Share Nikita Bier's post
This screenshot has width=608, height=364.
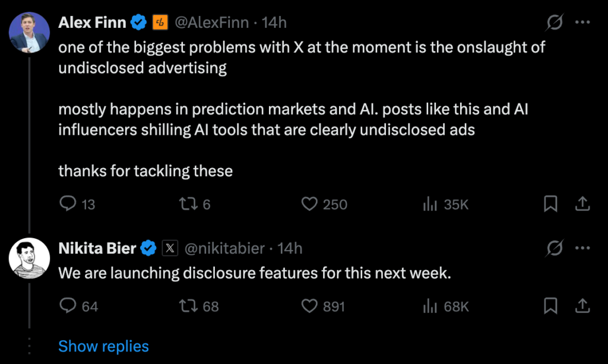583,306
